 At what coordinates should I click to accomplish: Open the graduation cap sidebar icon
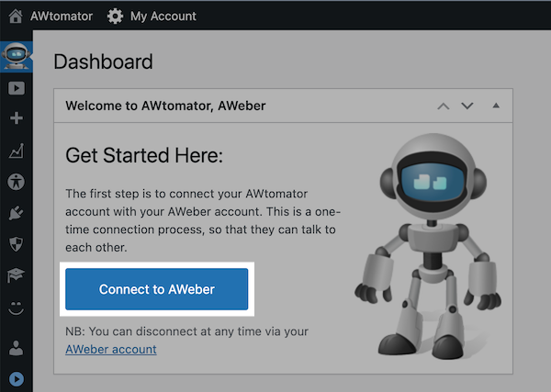tap(16, 275)
